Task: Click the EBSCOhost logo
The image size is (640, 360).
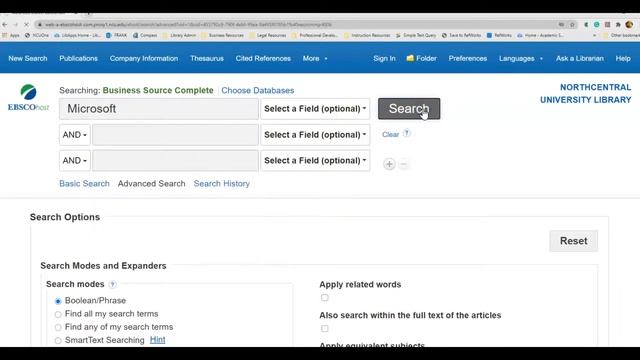Action: pyautogui.click(x=28, y=98)
